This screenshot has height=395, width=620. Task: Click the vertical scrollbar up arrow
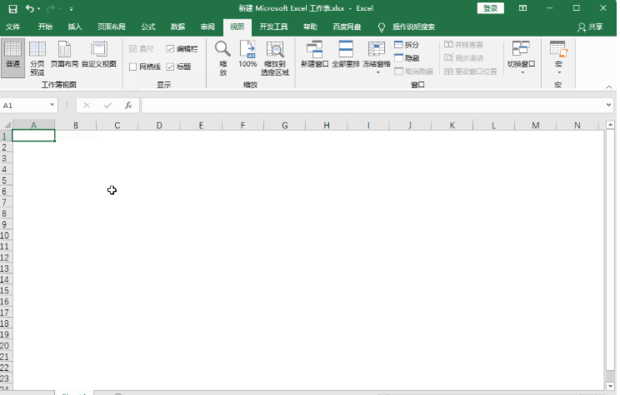pyautogui.click(x=610, y=125)
